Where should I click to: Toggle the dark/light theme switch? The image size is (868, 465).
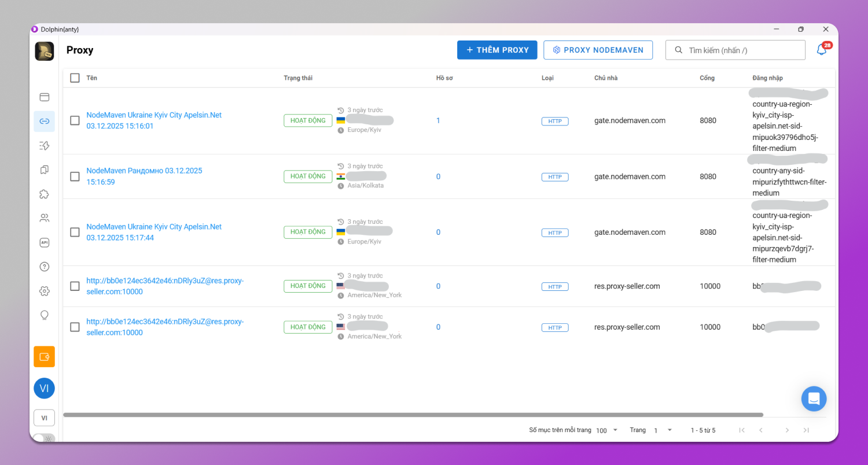[x=44, y=438]
